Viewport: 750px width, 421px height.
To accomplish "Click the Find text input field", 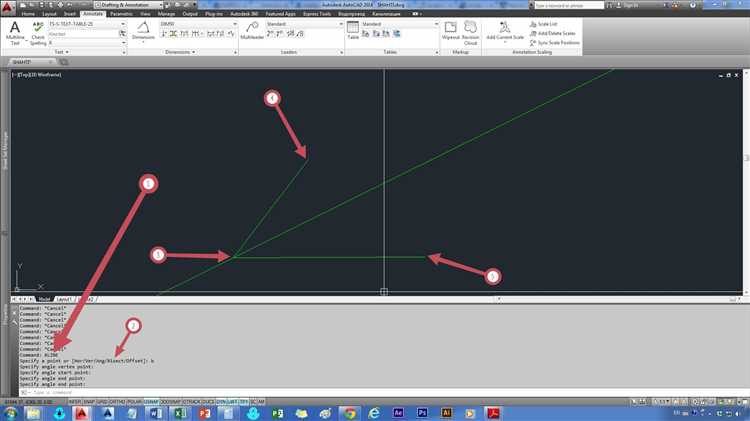I will point(83,34).
